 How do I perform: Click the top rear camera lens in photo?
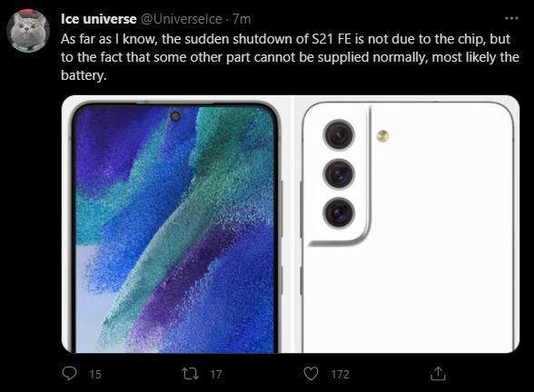pos(339,134)
